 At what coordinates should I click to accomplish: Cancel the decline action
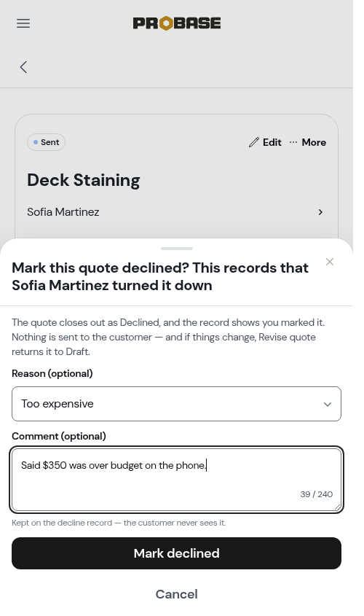pyautogui.click(x=176, y=594)
